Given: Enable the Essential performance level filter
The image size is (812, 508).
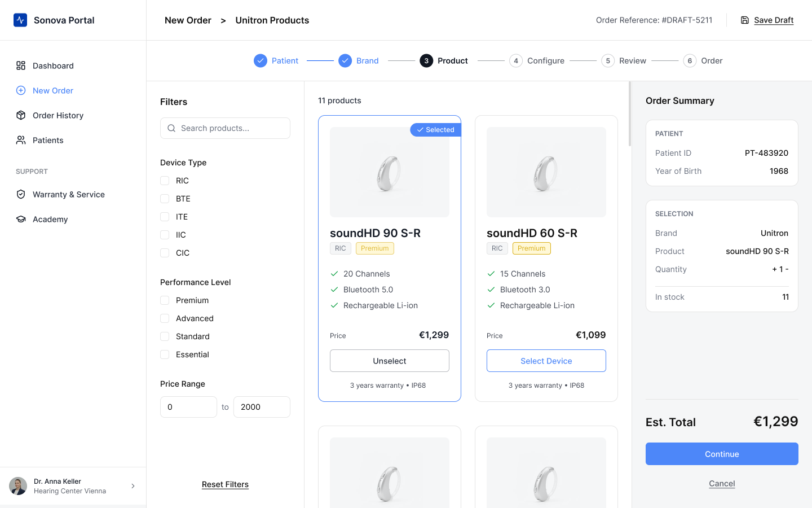Looking at the screenshot, I should [x=165, y=354].
